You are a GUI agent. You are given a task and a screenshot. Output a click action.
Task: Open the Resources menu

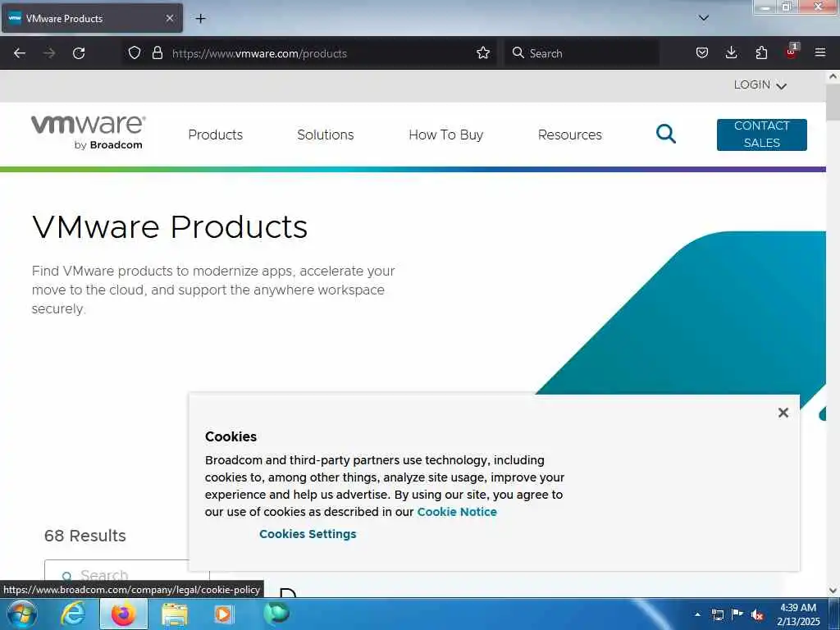point(569,135)
